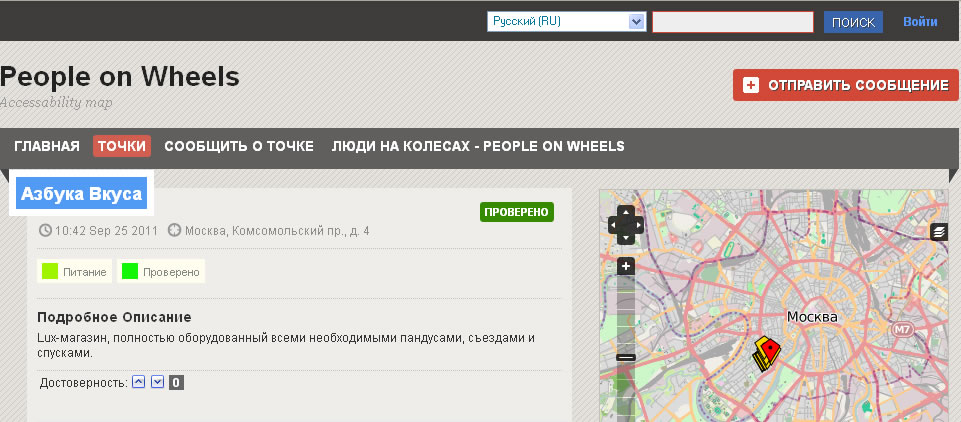The height and width of the screenshot is (422, 961).
Task: Pan the map right with the east arrow
Action: (x=637, y=225)
